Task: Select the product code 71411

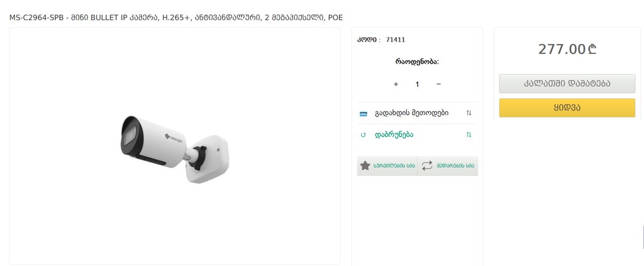Action: (396, 40)
